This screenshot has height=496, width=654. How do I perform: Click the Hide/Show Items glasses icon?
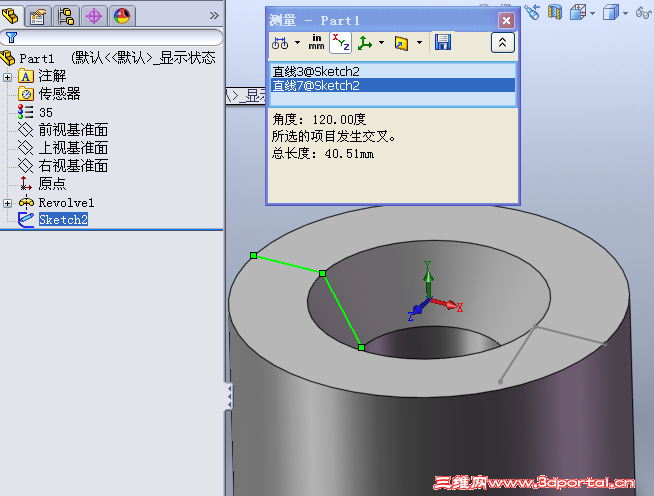[644, 13]
